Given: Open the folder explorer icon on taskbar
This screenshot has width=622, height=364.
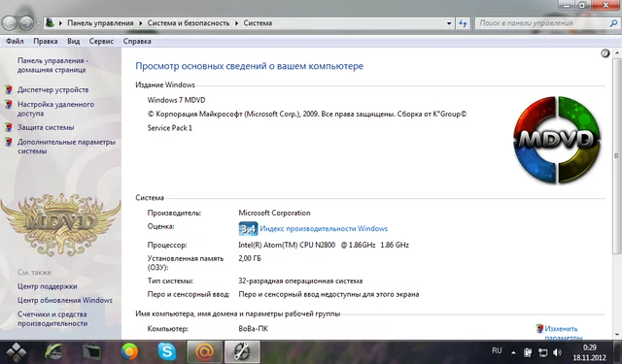Looking at the screenshot, I should [x=91, y=351].
